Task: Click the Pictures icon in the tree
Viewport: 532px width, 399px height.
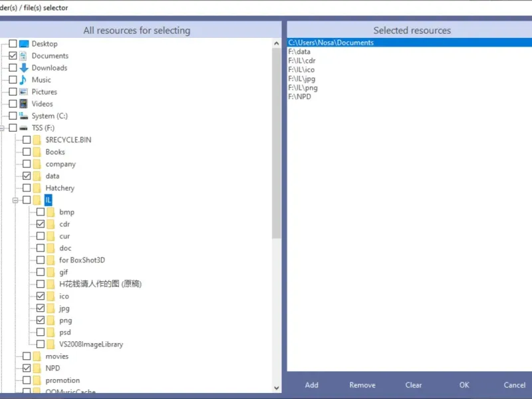Action: click(23, 92)
